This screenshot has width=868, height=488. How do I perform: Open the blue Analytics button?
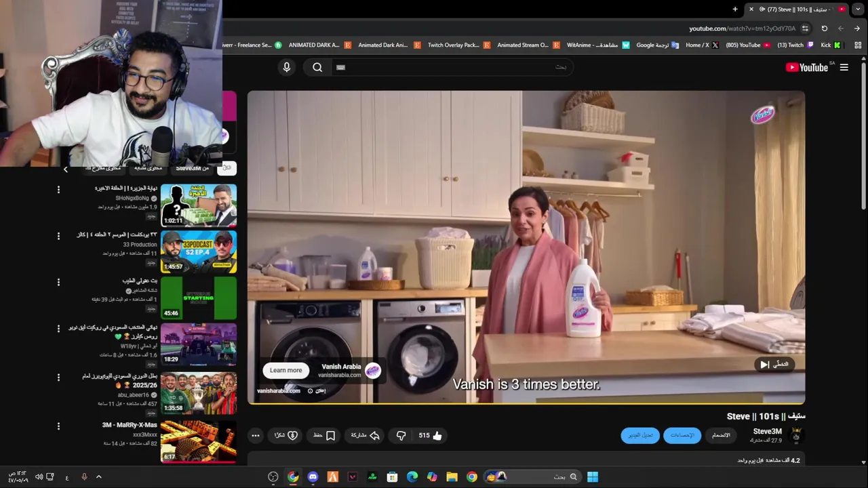[x=682, y=435]
